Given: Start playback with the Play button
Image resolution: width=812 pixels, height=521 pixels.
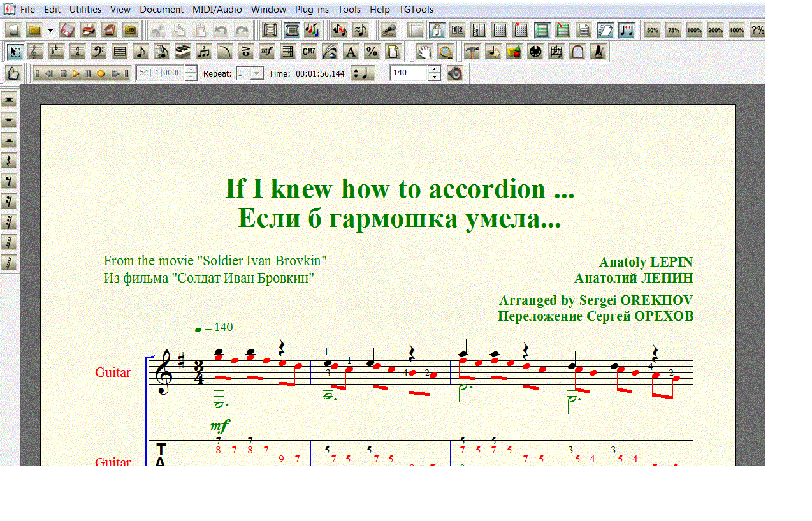Looking at the screenshot, I should (x=76, y=73).
